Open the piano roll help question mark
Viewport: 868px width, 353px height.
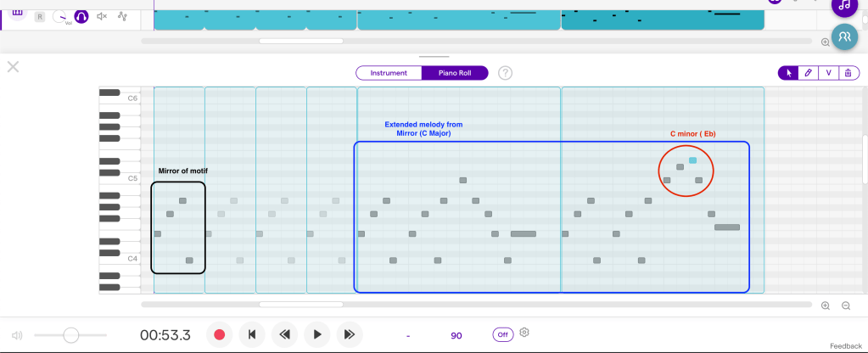[505, 73]
